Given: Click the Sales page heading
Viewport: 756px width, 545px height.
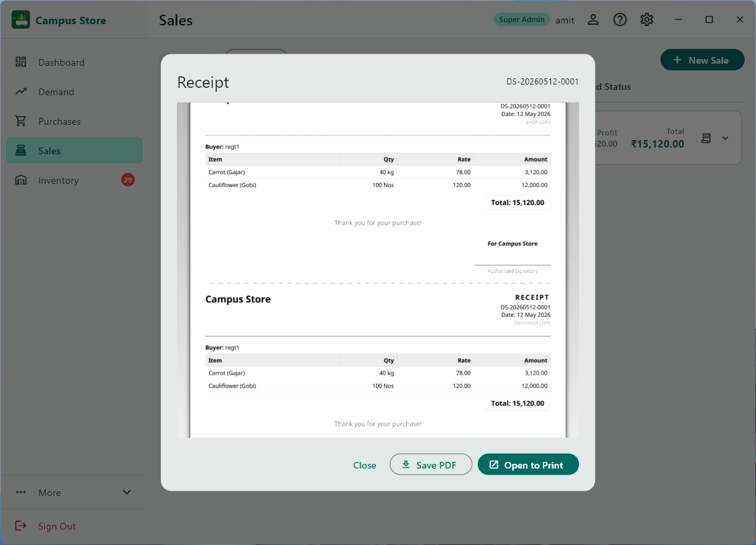Looking at the screenshot, I should point(176,20).
